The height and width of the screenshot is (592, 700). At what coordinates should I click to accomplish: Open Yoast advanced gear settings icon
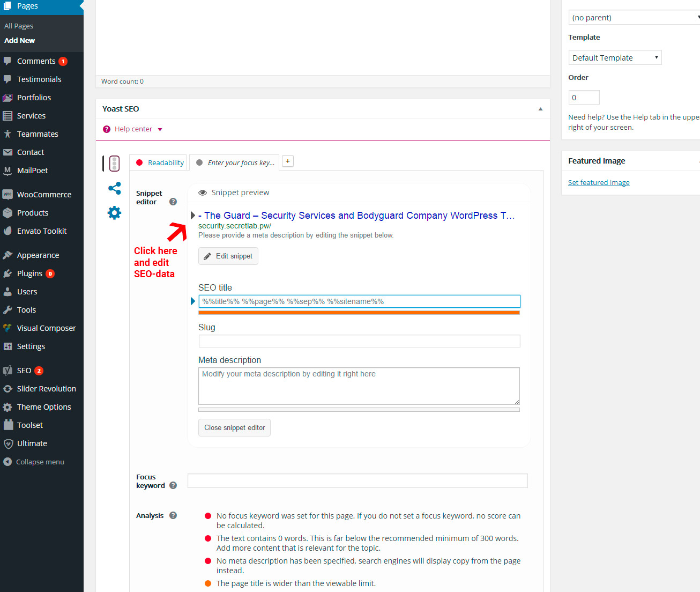point(114,213)
